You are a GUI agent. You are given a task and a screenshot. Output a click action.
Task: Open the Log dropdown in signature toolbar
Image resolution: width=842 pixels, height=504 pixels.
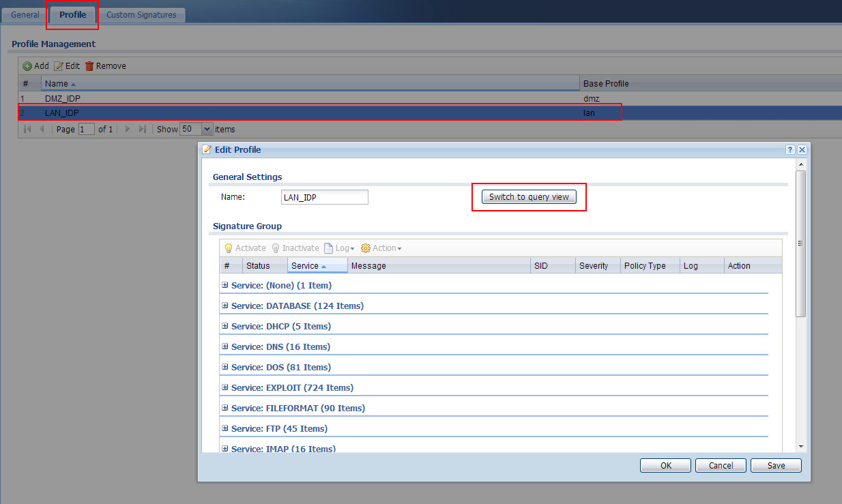[339, 248]
